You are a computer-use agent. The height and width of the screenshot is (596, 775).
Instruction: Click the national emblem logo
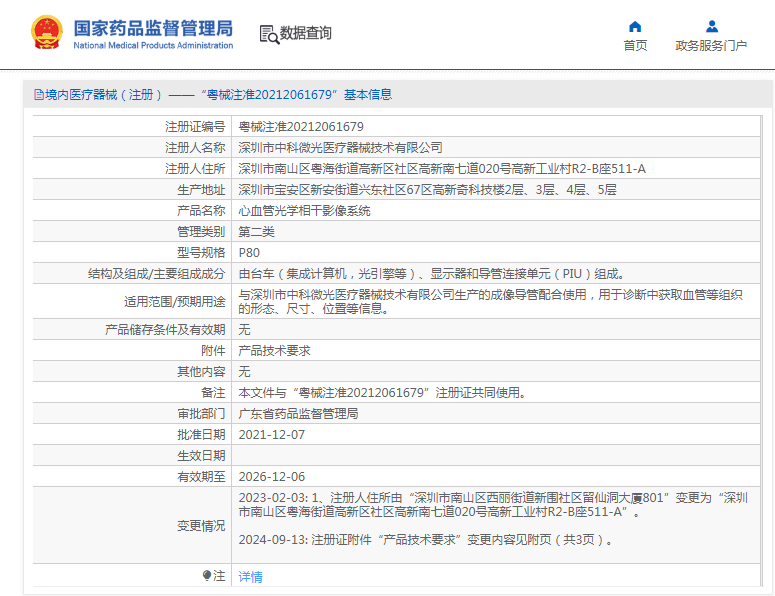pyautogui.click(x=47, y=32)
